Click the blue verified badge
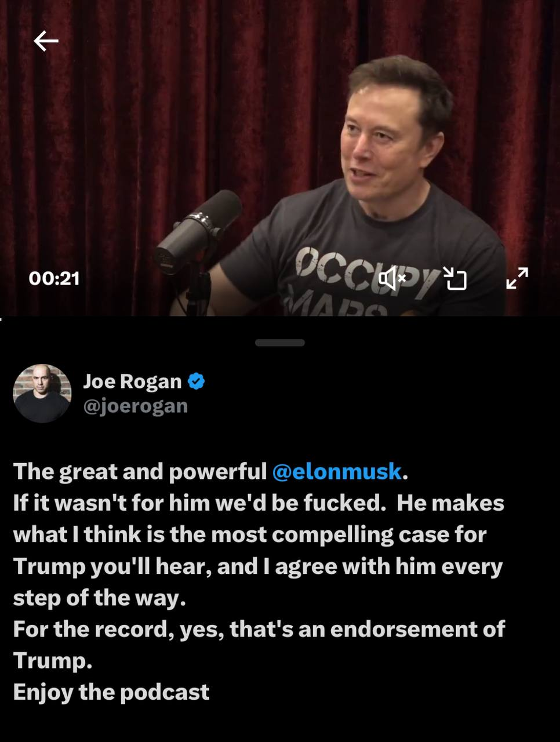 (x=197, y=381)
